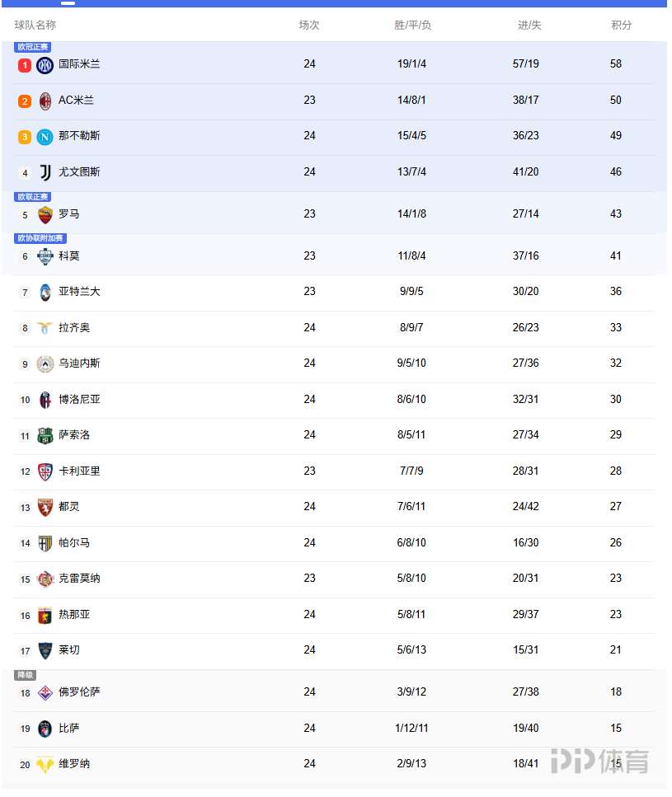
Task: Click the Inter Milan (国际米兰) club crest
Action: point(45,65)
